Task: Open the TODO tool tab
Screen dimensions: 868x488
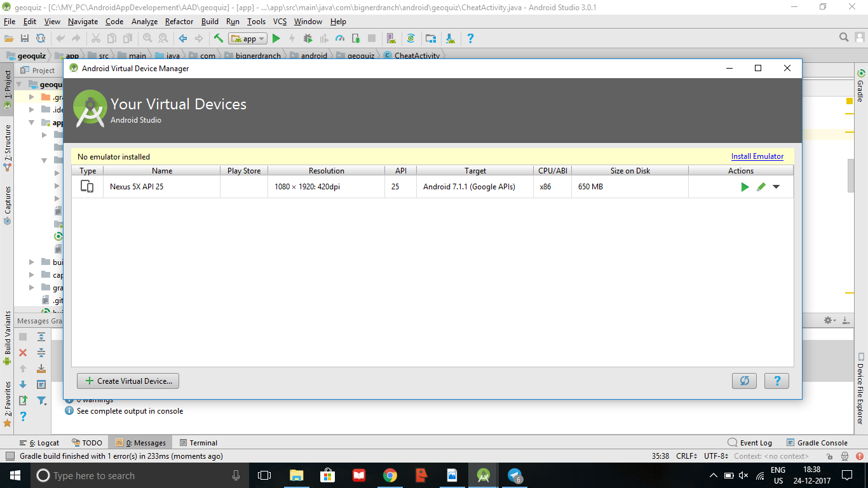Action: 86,443
